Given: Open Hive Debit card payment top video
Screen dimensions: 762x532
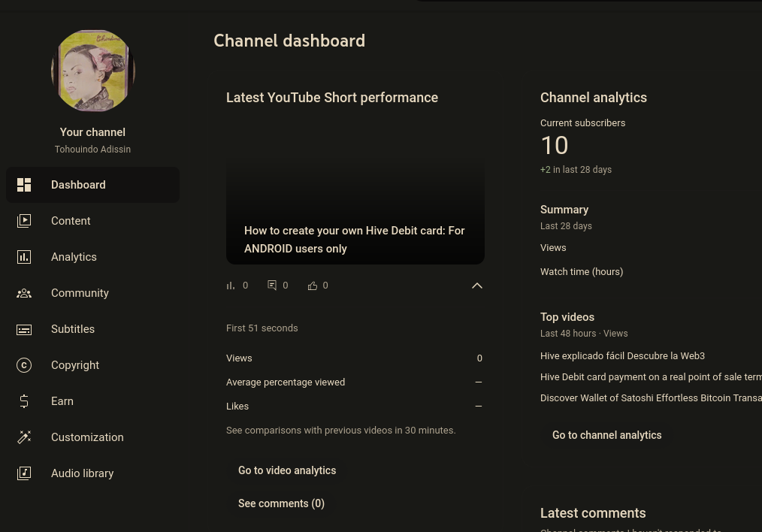Looking at the screenshot, I should tap(652, 377).
